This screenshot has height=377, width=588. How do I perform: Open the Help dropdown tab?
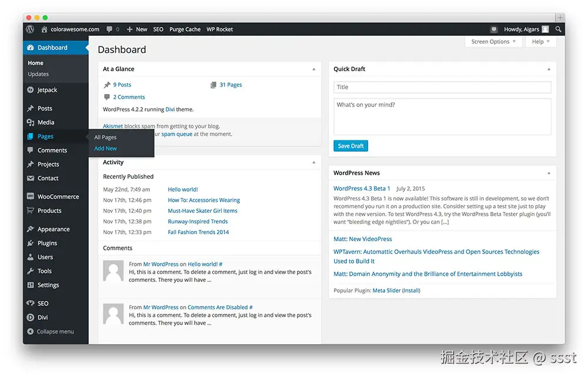(x=540, y=42)
